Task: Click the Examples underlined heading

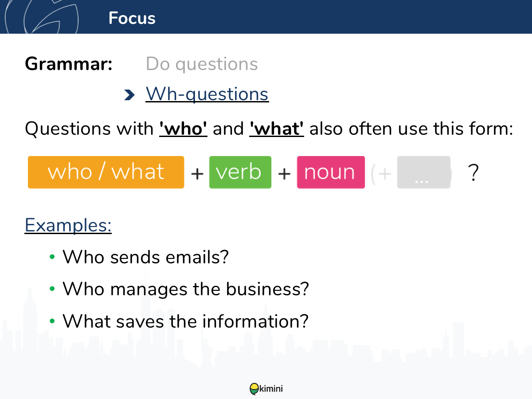Action: click(x=68, y=225)
